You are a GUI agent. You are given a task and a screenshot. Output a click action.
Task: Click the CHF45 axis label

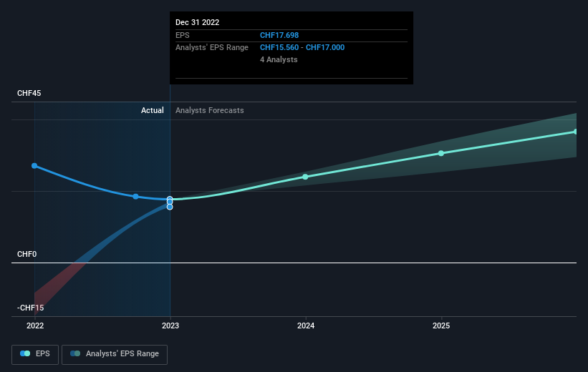[x=29, y=93]
